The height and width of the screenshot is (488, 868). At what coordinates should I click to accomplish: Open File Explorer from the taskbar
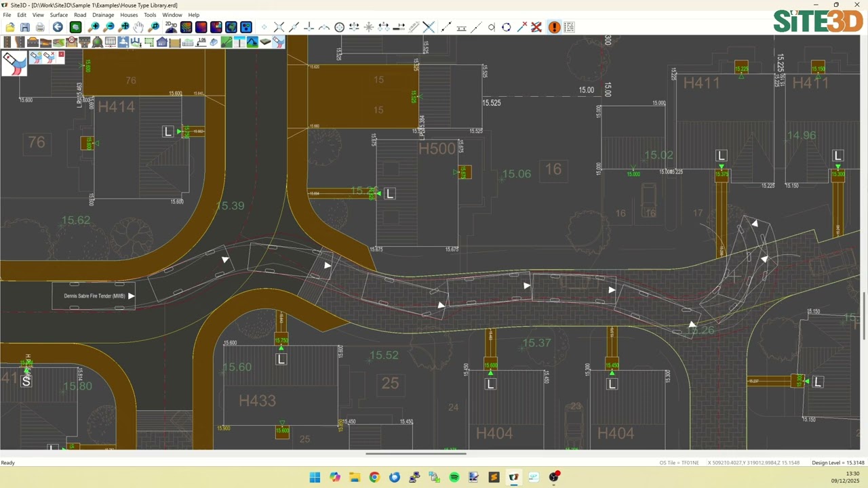(x=355, y=477)
